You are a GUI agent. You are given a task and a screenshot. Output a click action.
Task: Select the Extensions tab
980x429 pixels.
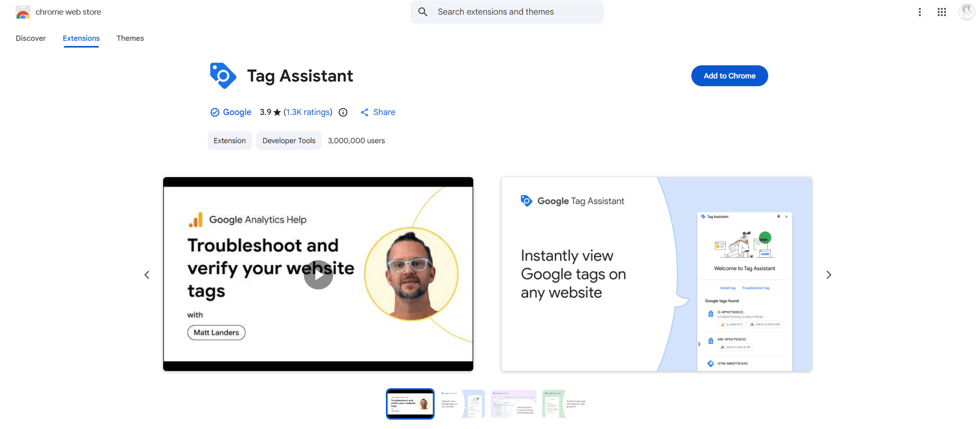tap(81, 38)
